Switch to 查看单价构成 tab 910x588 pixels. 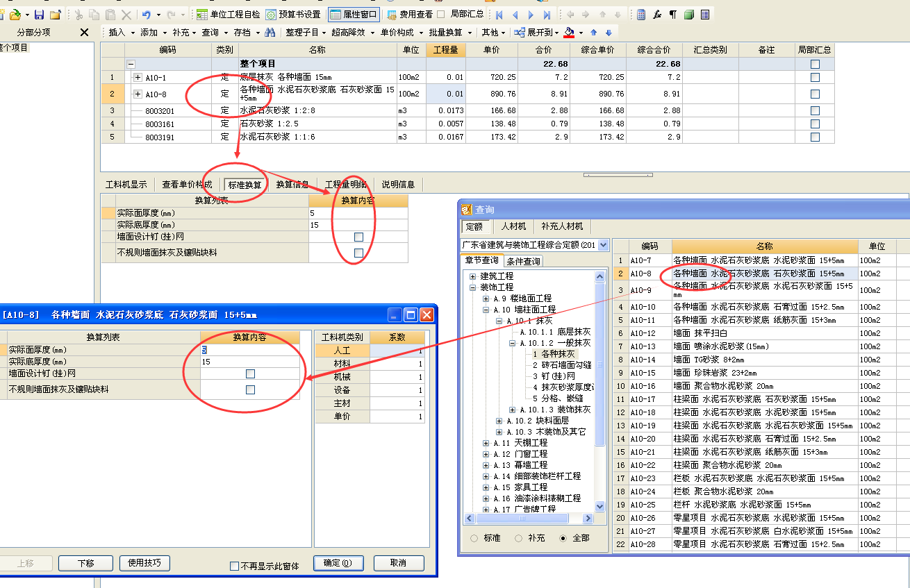(187, 185)
